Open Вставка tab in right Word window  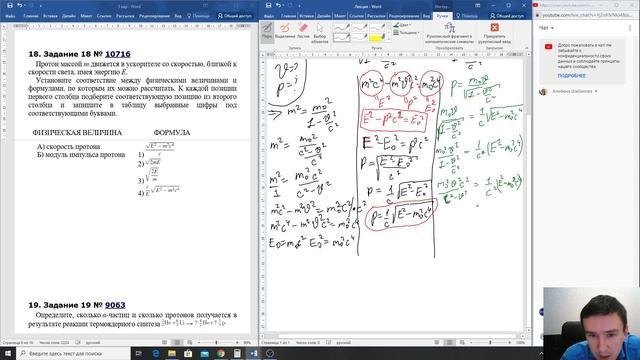[x=307, y=16]
